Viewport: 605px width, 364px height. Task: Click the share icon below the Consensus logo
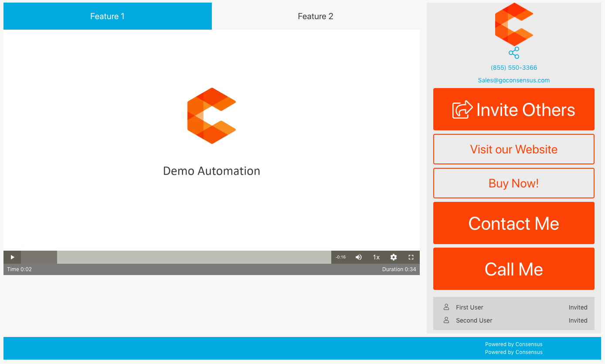[x=513, y=53]
